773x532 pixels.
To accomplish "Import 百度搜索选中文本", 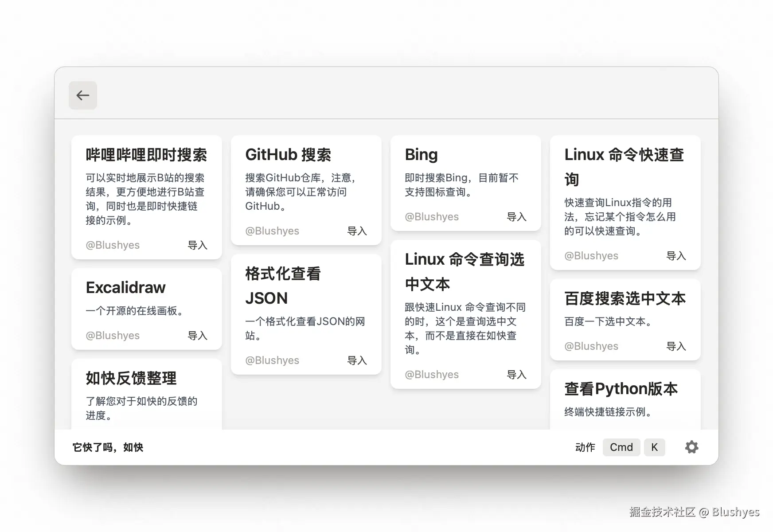I will click(676, 346).
